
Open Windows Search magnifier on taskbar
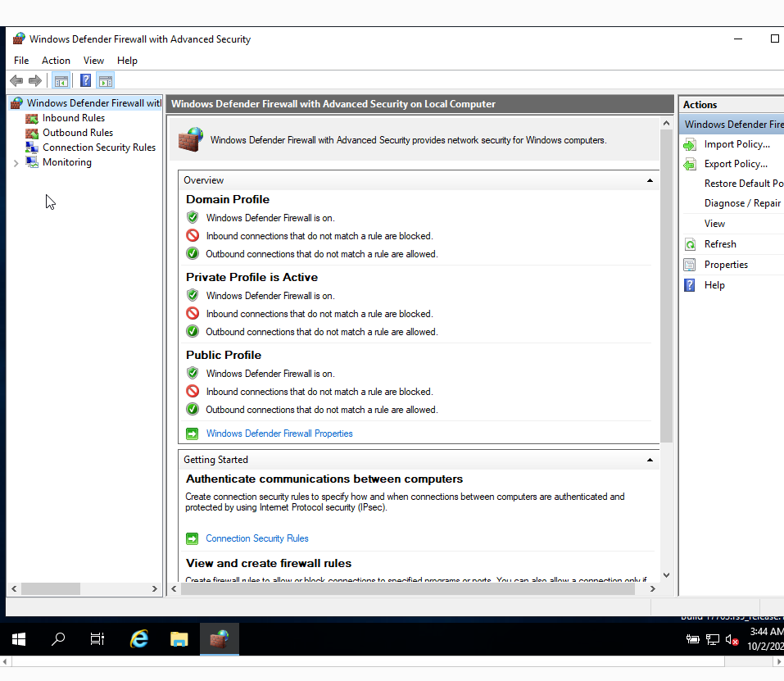[58, 639]
